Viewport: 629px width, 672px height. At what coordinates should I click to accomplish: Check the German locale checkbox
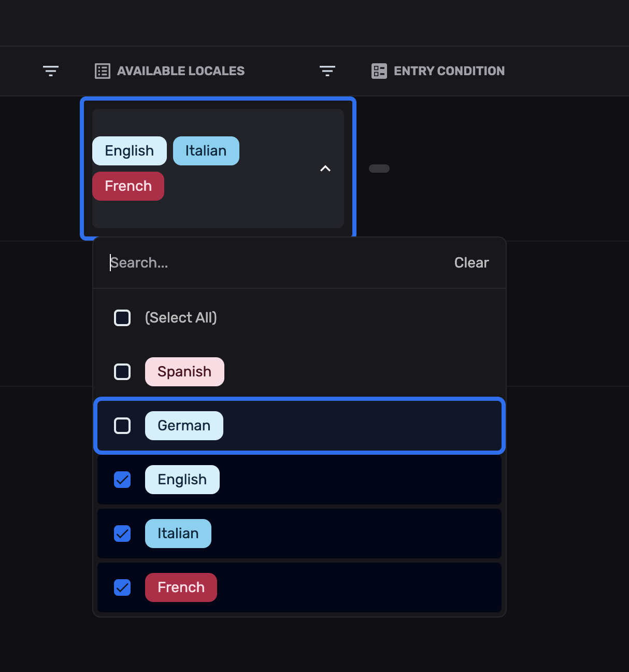[x=122, y=426]
